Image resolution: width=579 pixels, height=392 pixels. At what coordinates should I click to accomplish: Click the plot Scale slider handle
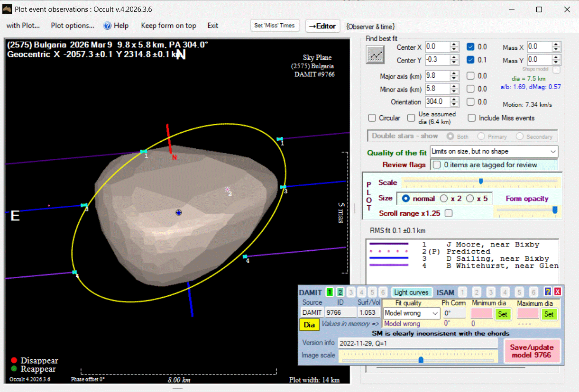pyautogui.click(x=481, y=181)
